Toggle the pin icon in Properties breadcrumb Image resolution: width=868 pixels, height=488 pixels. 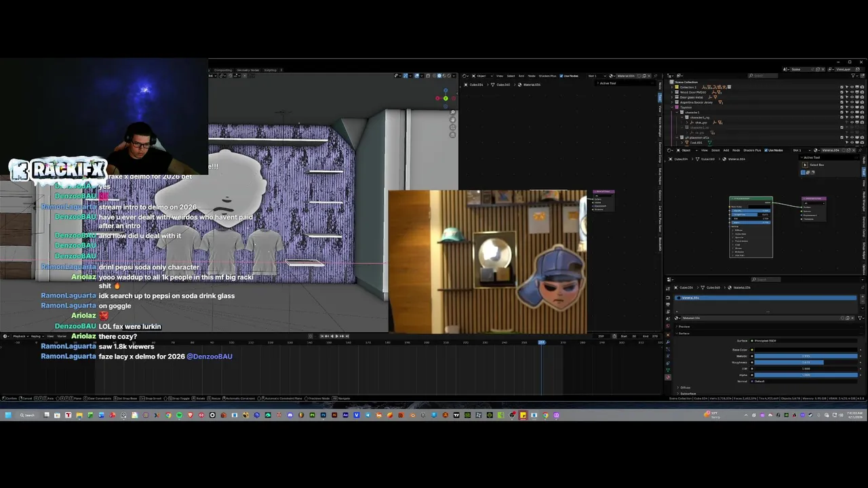pyautogui.click(x=863, y=287)
